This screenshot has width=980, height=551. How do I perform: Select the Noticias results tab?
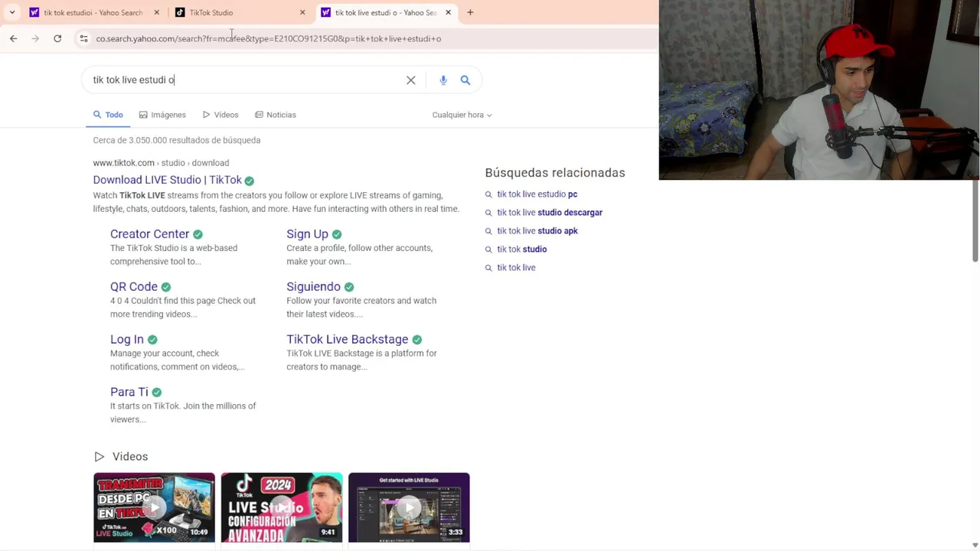pos(276,115)
